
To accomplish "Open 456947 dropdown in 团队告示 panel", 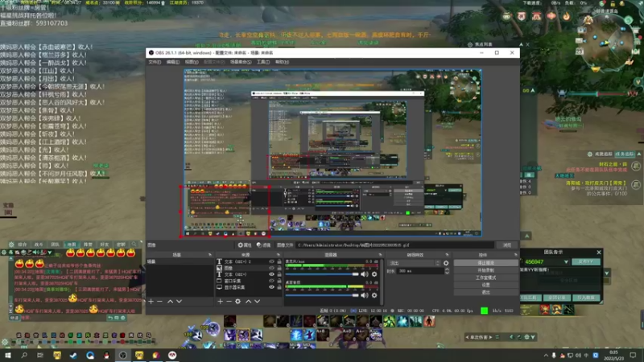I will point(566,262).
